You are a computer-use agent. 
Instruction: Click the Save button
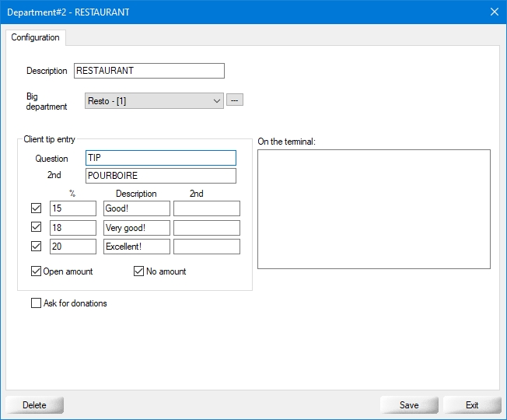click(409, 405)
